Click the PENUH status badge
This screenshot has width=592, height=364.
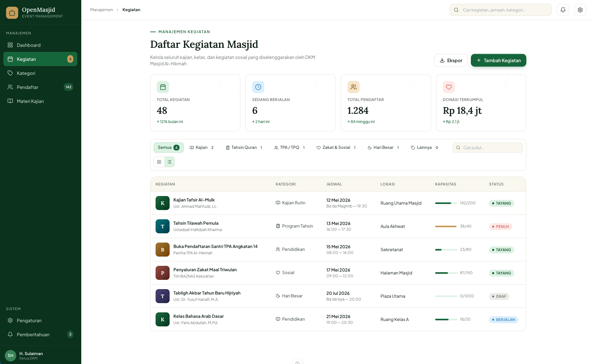click(501, 227)
